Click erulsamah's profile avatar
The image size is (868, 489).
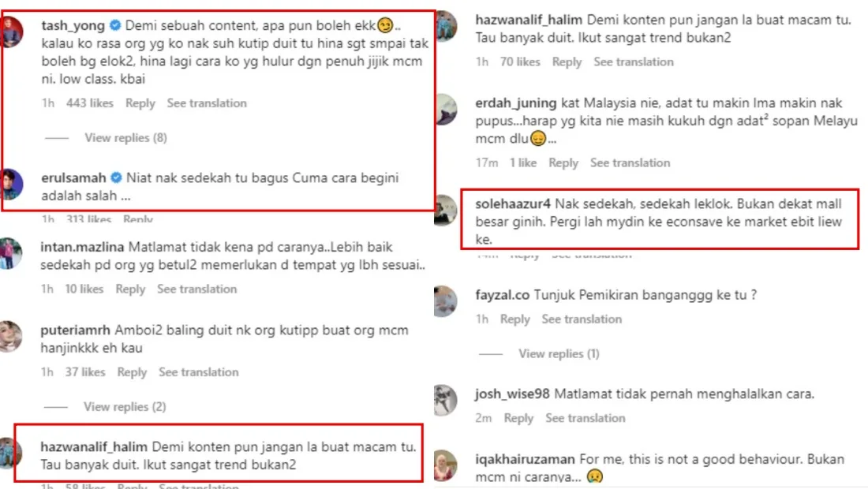[x=11, y=185]
